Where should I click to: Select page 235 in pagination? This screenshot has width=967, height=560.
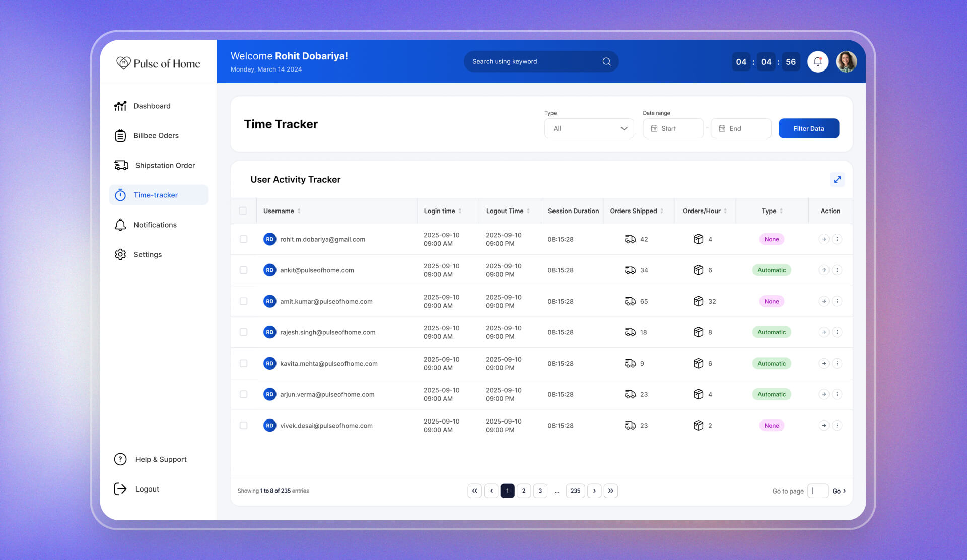pos(575,491)
